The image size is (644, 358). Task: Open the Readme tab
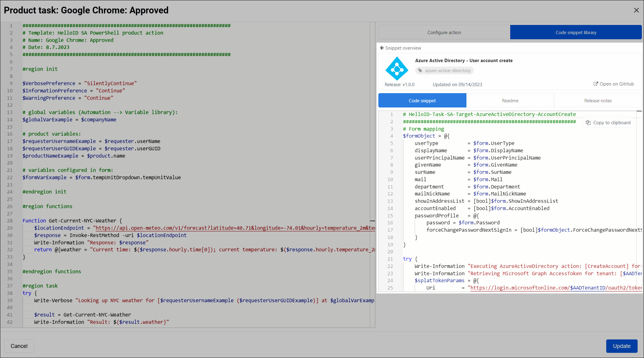(x=510, y=100)
